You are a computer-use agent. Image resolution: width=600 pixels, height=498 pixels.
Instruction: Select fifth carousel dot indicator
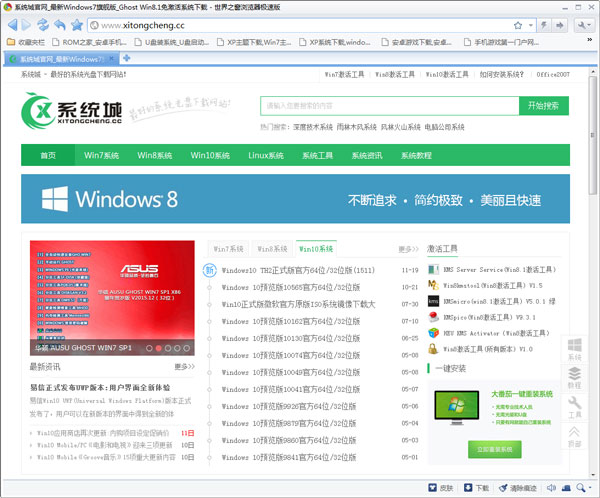[x=186, y=348]
